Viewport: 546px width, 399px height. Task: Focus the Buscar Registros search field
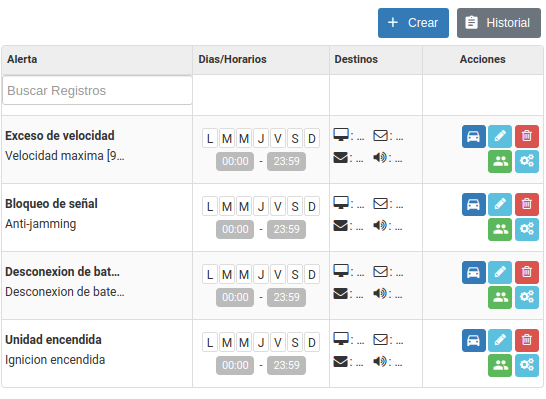tap(97, 91)
